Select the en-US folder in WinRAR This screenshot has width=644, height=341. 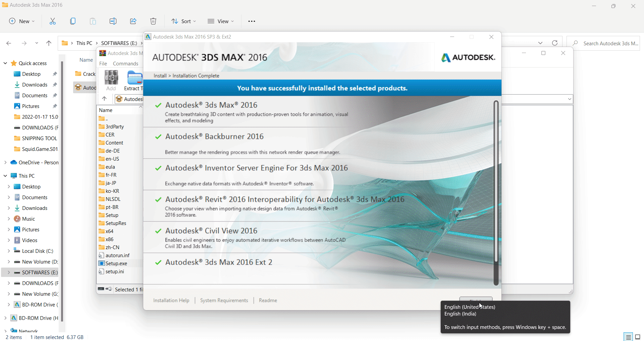(109, 159)
